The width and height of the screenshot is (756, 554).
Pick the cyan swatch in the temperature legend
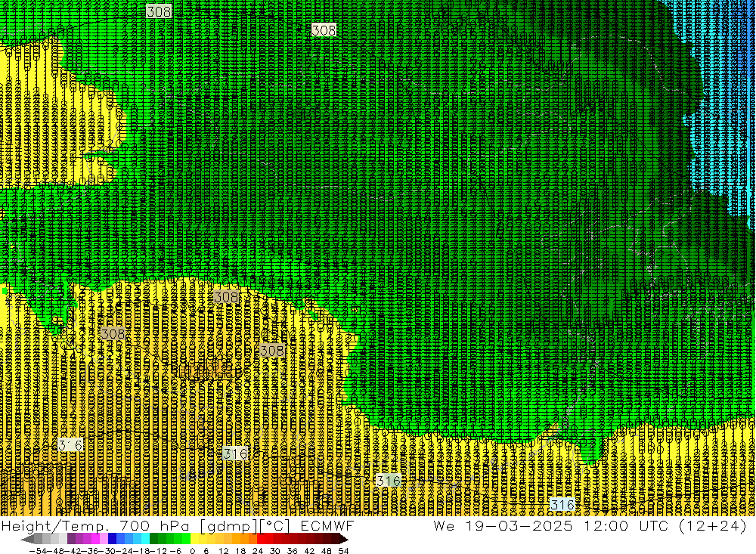coord(145,539)
